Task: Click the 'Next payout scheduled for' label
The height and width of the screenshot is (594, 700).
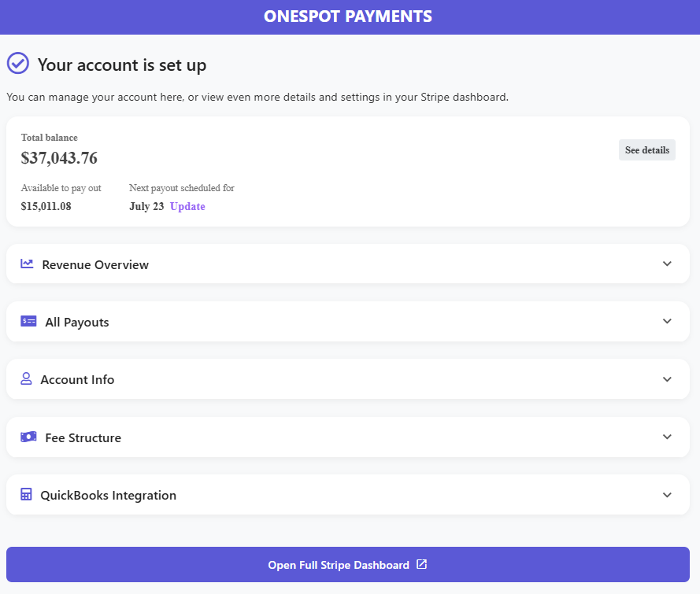Action: coord(182,188)
